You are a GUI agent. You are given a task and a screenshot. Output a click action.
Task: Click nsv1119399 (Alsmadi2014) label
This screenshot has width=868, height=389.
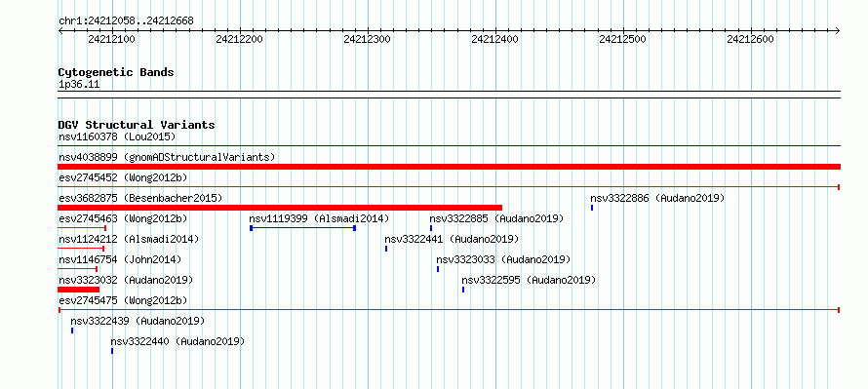(x=320, y=218)
